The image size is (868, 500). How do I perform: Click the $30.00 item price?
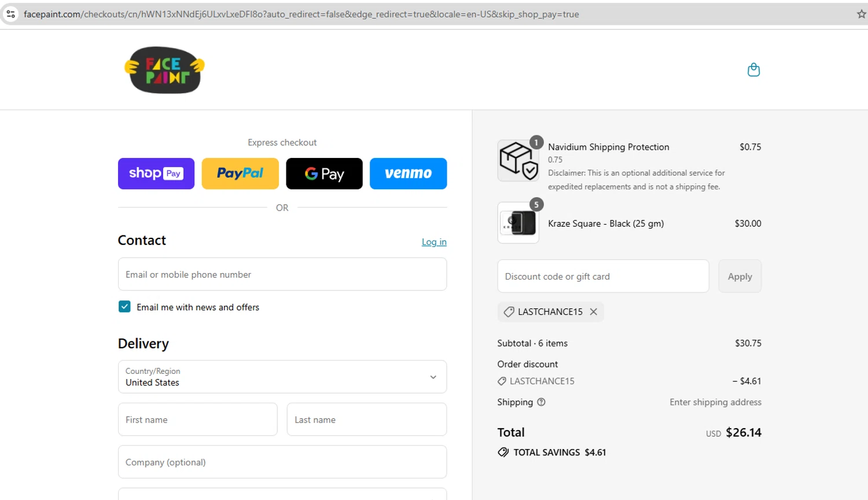748,223
